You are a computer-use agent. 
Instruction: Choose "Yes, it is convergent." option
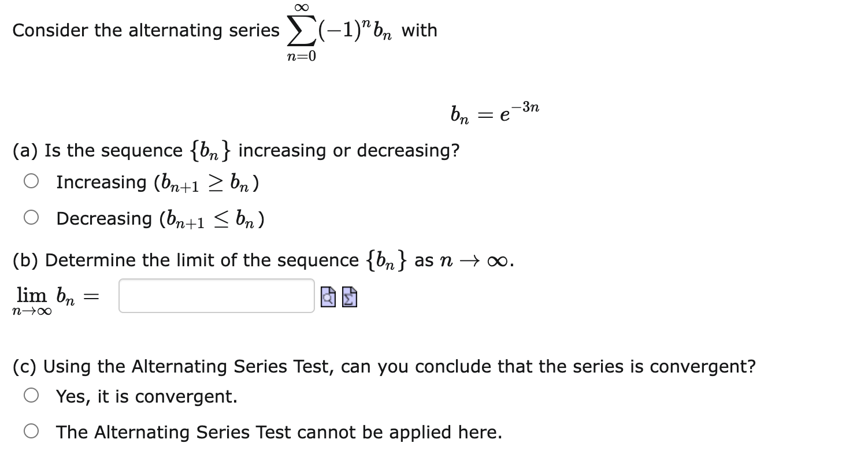click(x=31, y=396)
